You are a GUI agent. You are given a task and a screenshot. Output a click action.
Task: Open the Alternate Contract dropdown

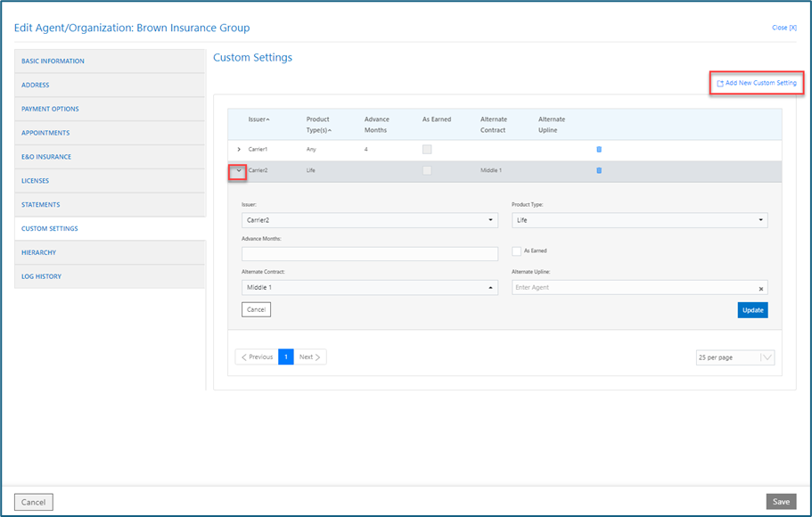(x=370, y=288)
